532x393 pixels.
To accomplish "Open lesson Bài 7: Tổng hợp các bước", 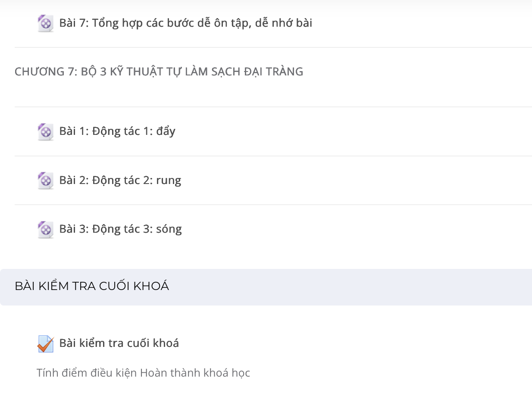I will pyautogui.click(x=186, y=23).
